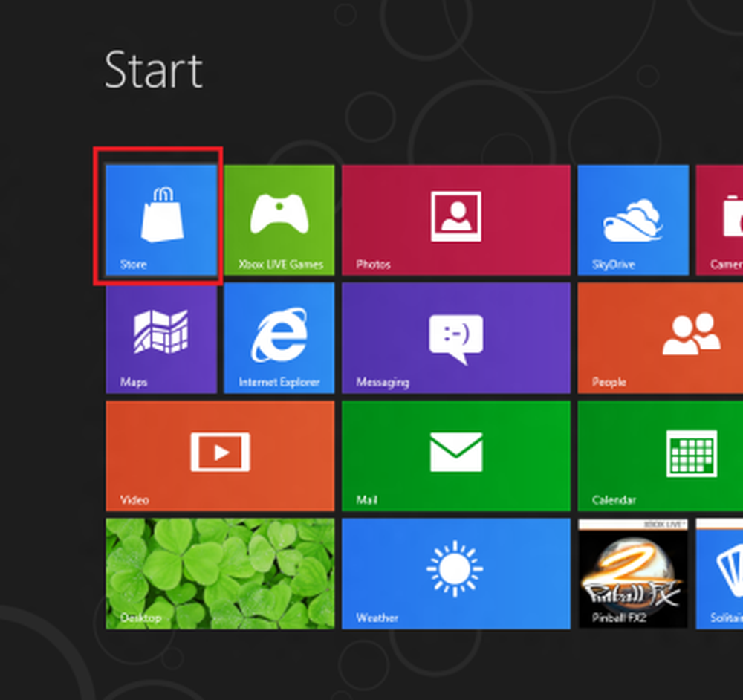
Task: Click the Start heading text
Action: click(x=154, y=70)
